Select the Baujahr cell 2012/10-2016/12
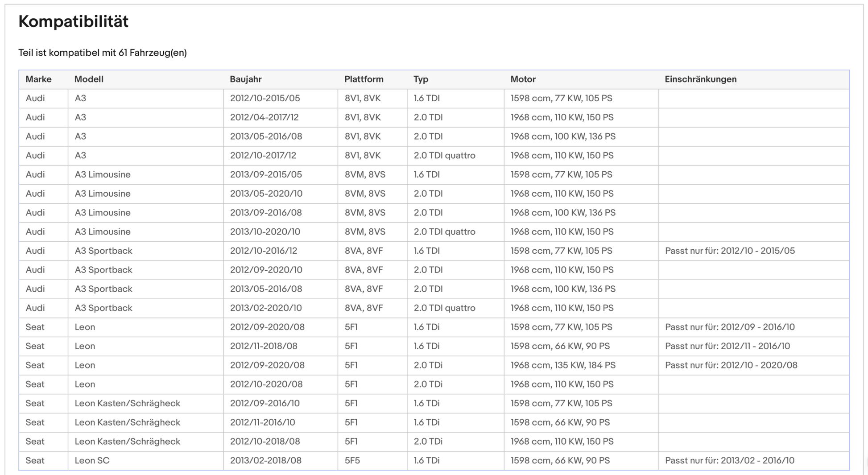The image size is (868, 475). pos(263,251)
